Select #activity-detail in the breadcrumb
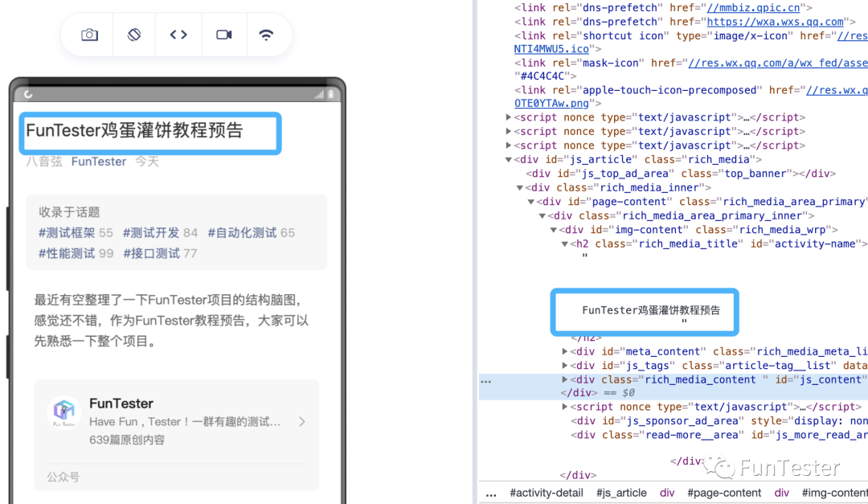The image size is (868, 504). click(547, 493)
